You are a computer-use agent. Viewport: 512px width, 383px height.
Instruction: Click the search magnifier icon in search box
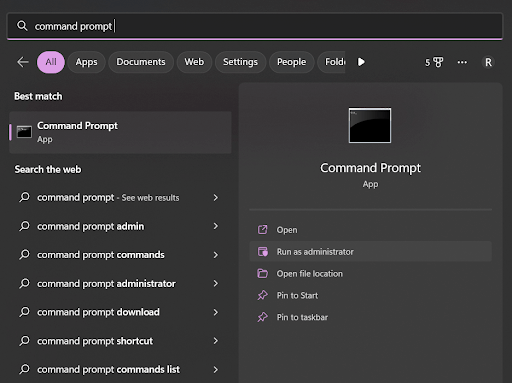[22, 26]
